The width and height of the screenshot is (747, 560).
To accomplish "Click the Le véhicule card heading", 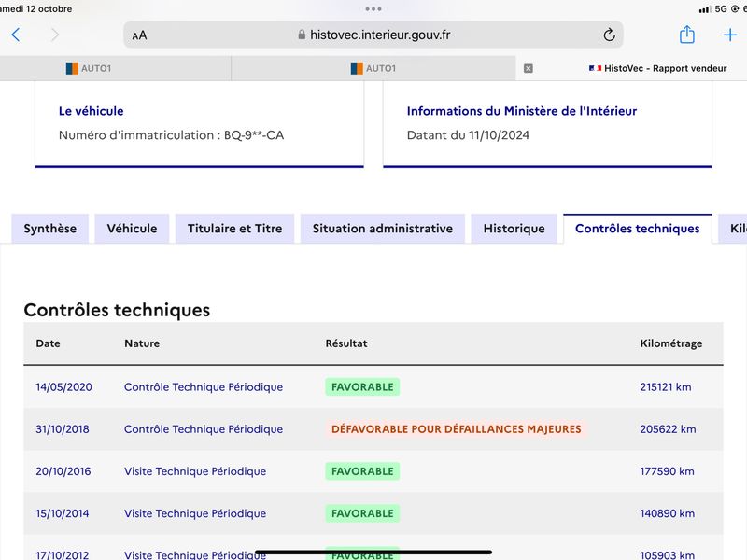I will [91, 111].
